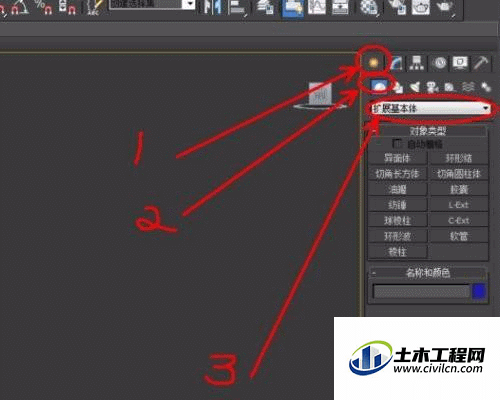Screen dimensions: 500x400
Task: Select the Systems category icon
Action: (x=486, y=87)
